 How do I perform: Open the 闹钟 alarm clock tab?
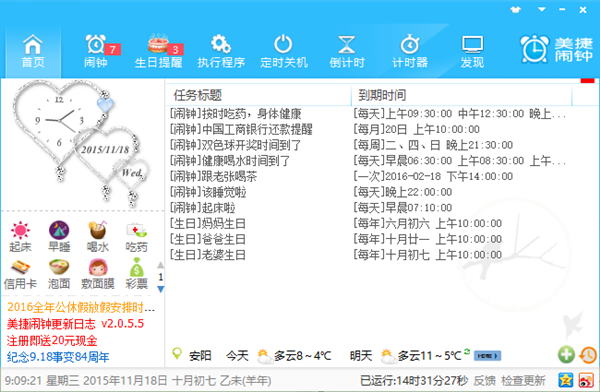click(x=96, y=51)
